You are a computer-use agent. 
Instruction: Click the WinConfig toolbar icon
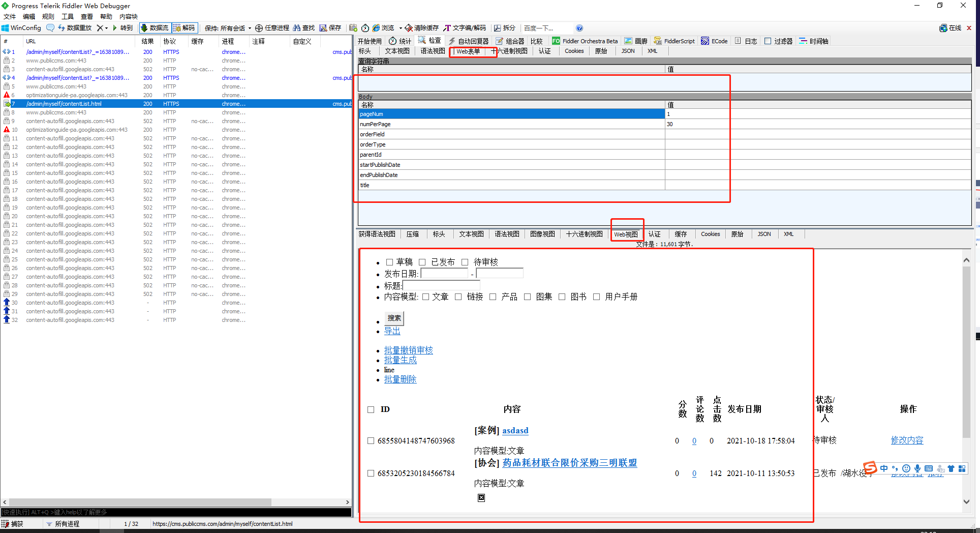point(20,27)
